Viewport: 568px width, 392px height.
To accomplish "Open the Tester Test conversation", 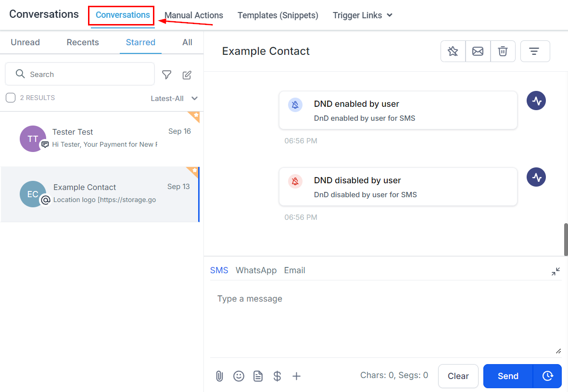I will tap(100, 139).
